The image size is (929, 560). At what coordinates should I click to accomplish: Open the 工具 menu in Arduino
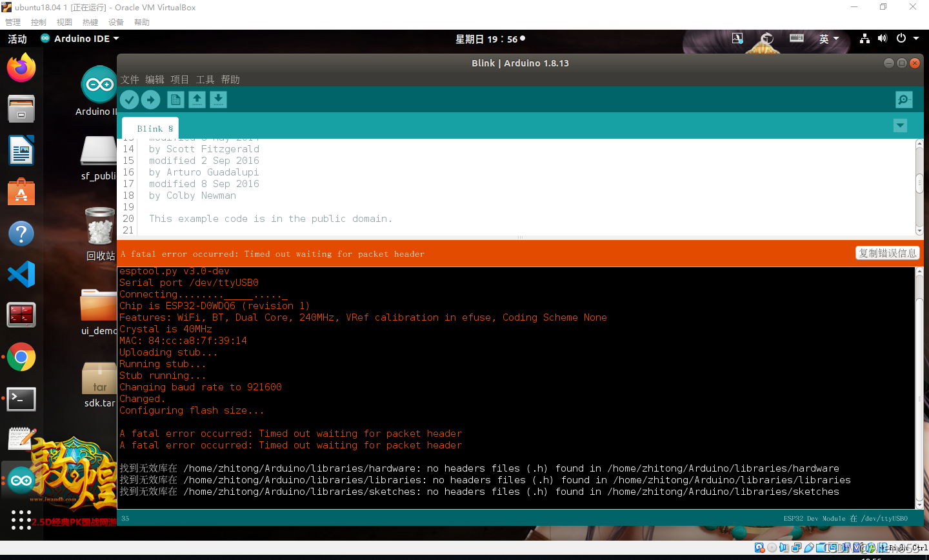pyautogui.click(x=205, y=79)
